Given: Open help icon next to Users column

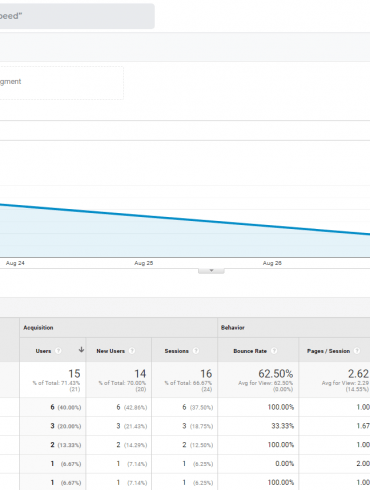Looking at the screenshot, I should (x=58, y=351).
